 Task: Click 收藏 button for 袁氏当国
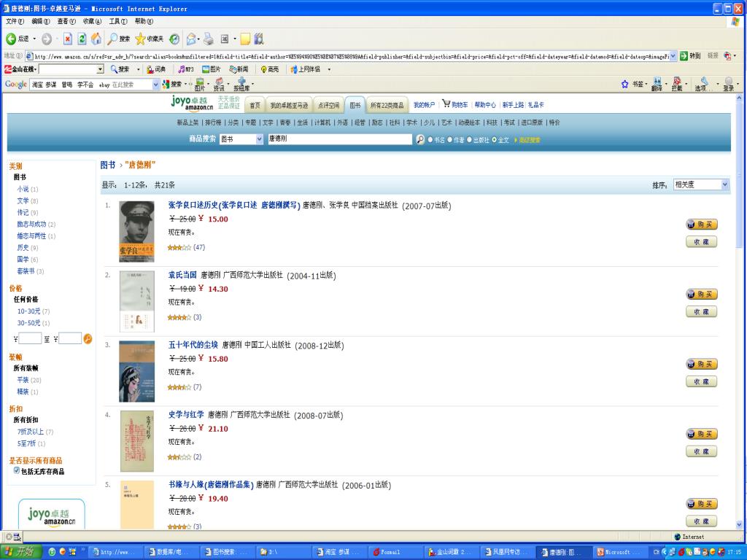(x=701, y=311)
